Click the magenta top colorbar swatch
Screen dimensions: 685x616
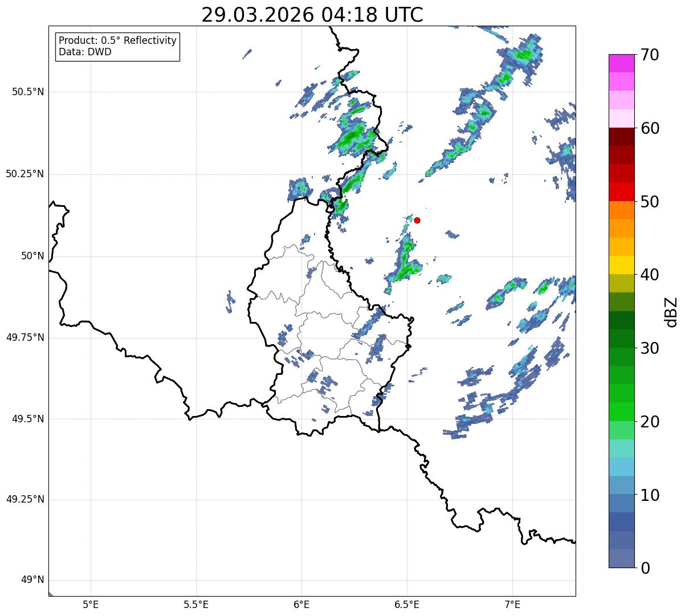(x=621, y=63)
